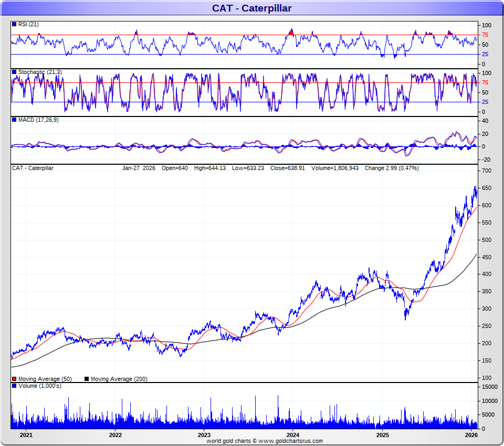Click the 10000 volume axis label
The height and width of the screenshot is (446, 504).
tap(489, 401)
